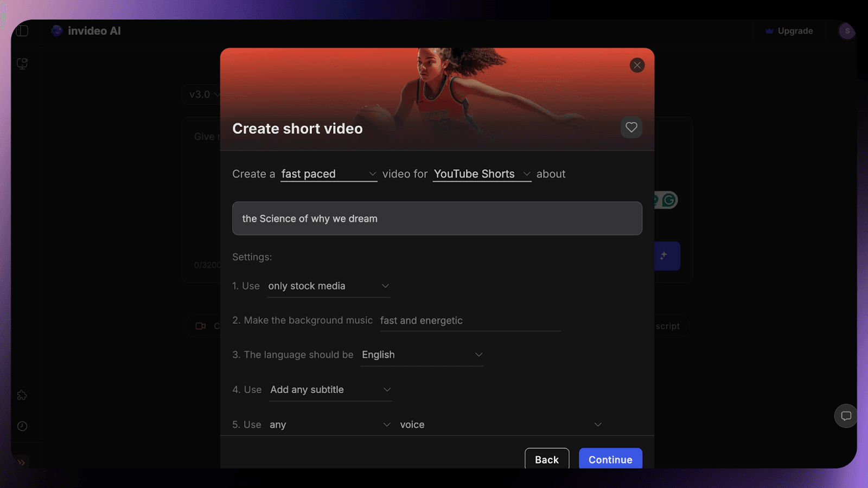Click the Grammarly icon behind dialog
This screenshot has height=488, width=868.
click(669, 200)
